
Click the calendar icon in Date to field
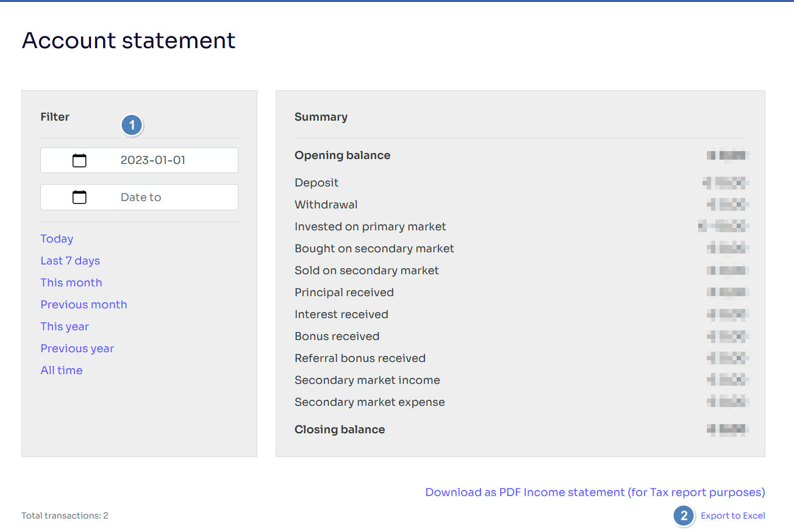pyautogui.click(x=79, y=197)
